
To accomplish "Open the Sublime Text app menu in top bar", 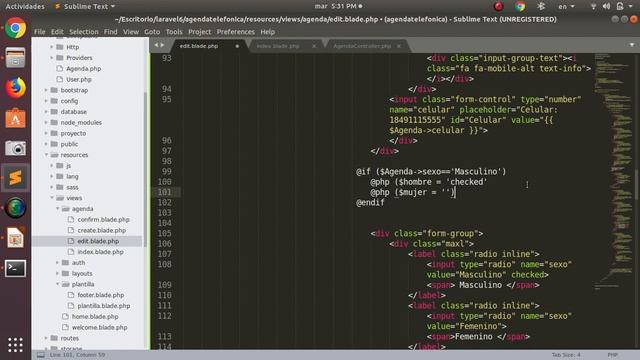I will pos(85,7).
